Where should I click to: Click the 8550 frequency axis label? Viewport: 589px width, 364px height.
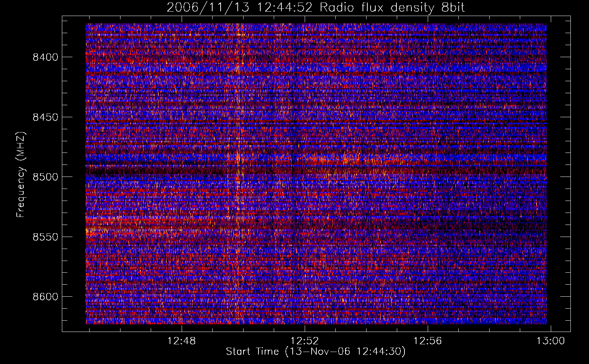[x=45, y=237]
